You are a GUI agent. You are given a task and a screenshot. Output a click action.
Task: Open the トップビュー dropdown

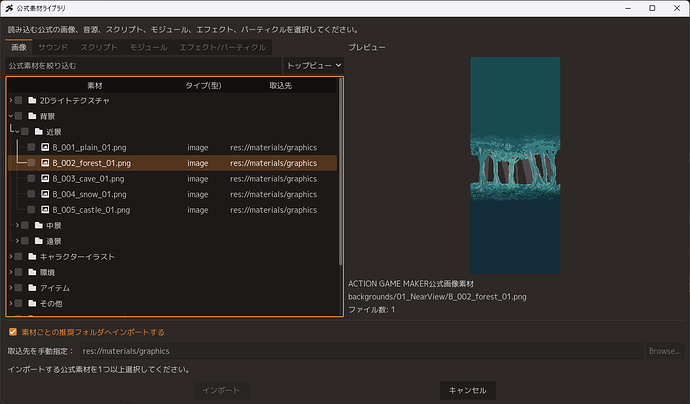pos(313,65)
